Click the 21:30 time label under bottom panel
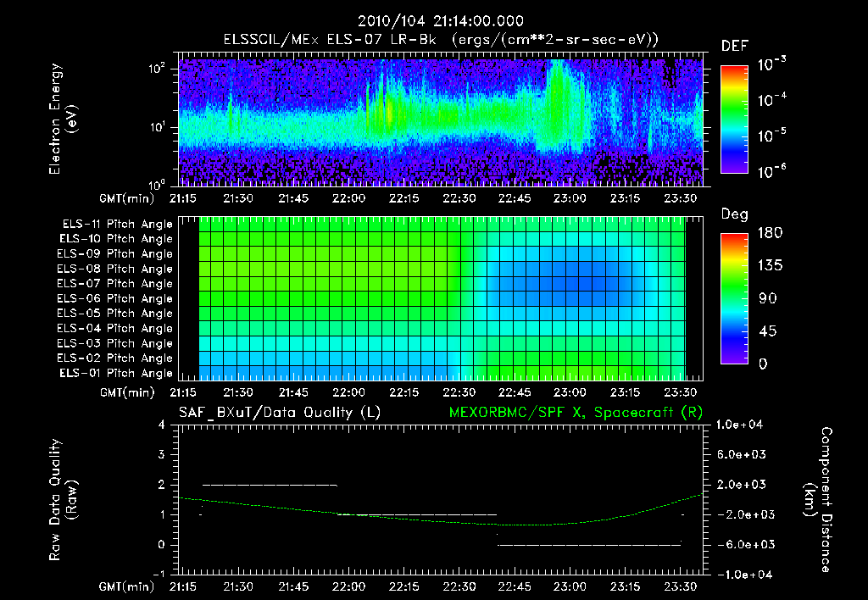Screen dimensions: 868x600 point(238,586)
